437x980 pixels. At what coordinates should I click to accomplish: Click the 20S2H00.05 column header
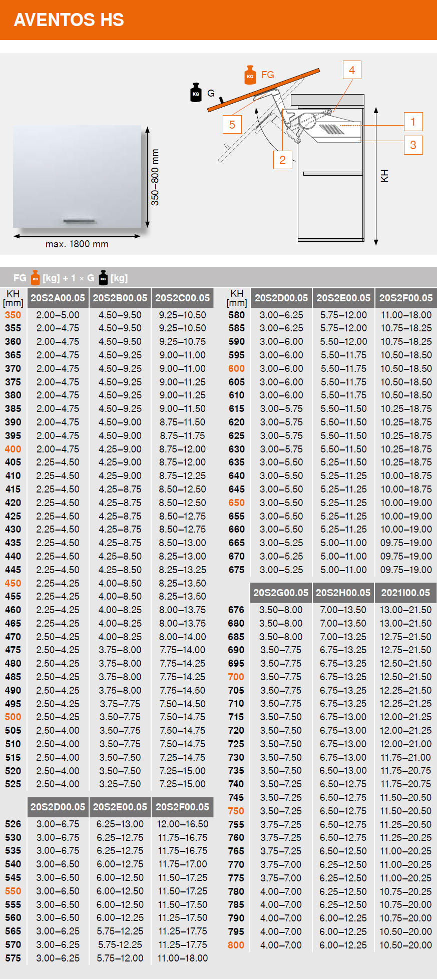pyautogui.click(x=343, y=593)
